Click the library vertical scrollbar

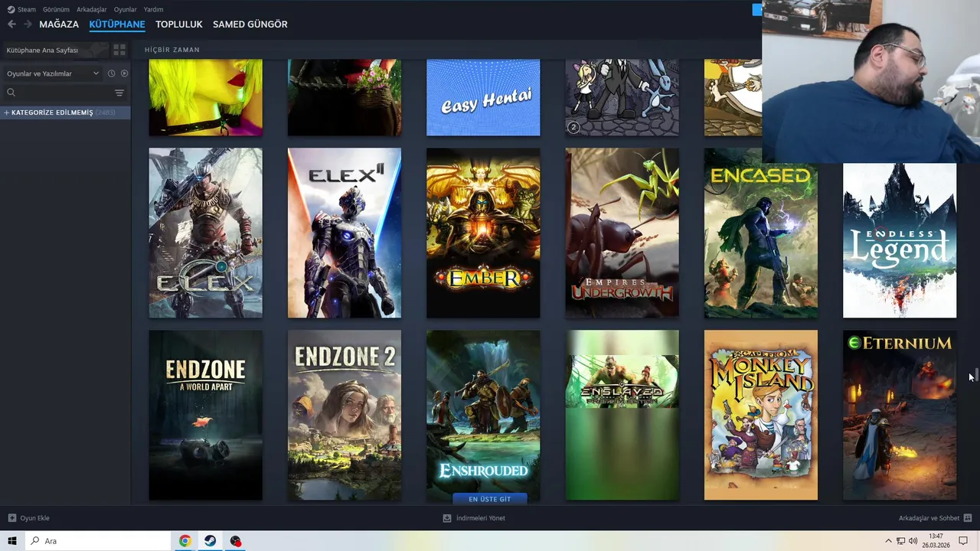coord(976,376)
